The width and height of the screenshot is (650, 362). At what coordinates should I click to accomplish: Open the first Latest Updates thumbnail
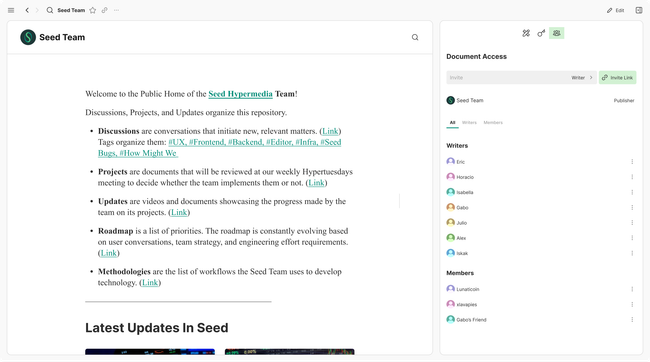point(150,352)
